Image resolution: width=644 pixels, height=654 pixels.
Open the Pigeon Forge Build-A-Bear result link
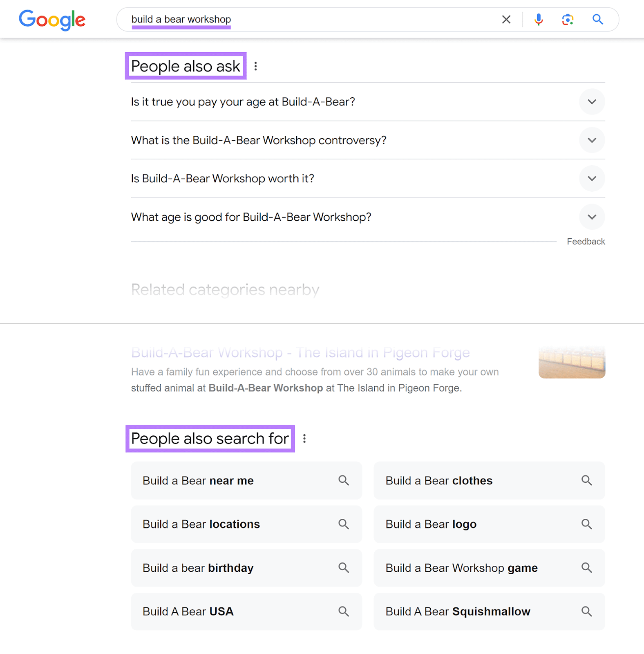pos(300,352)
